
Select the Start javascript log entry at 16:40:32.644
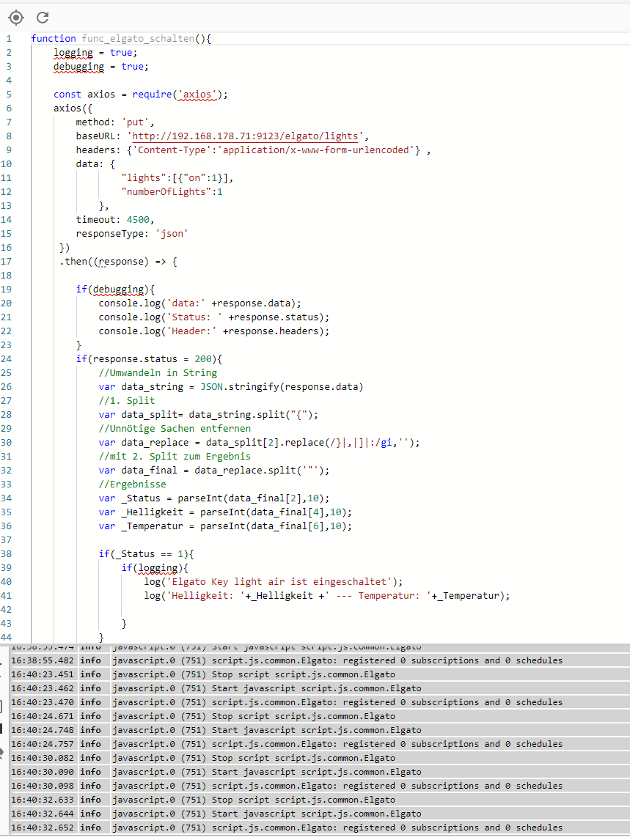tap(320, 814)
